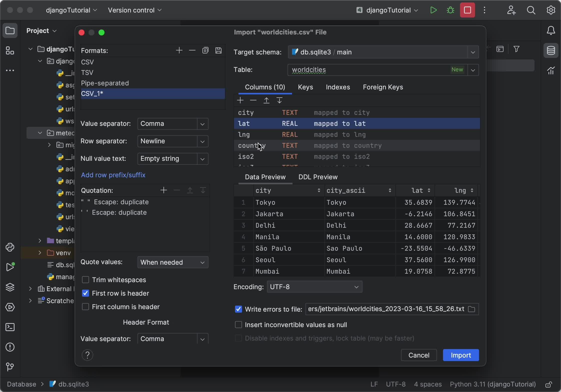Viewport: 561px width, 392px height.
Task: Open the Database tool window
Action: [551, 50]
